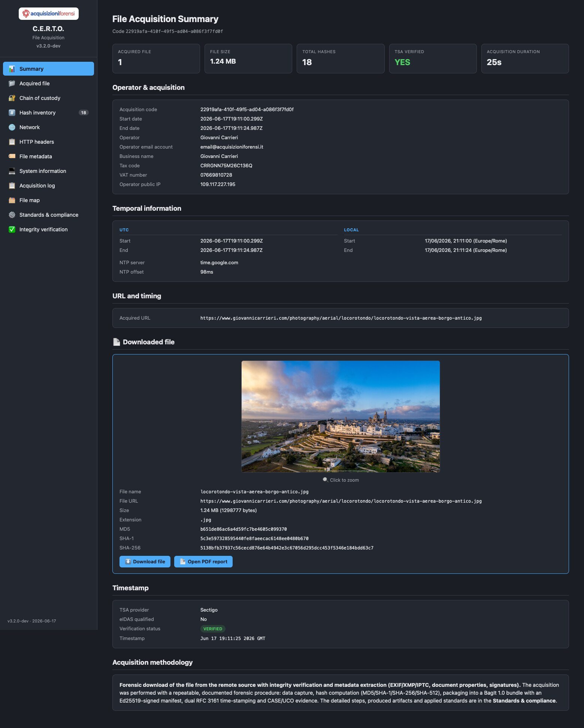Open Integrity verification page
This screenshot has width=584, height=728.
[x=48, y=229]
